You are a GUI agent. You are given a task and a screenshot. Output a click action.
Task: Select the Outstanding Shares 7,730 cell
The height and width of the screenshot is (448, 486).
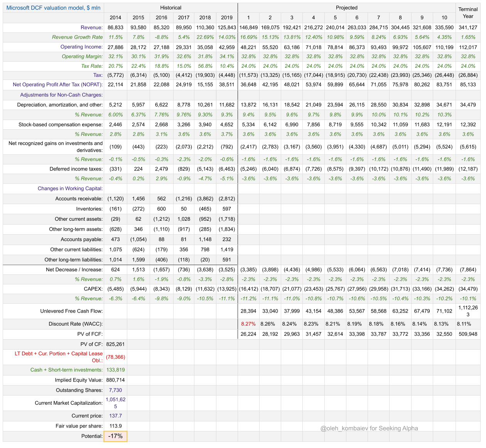pyautogui.click(x=115, y=391)
